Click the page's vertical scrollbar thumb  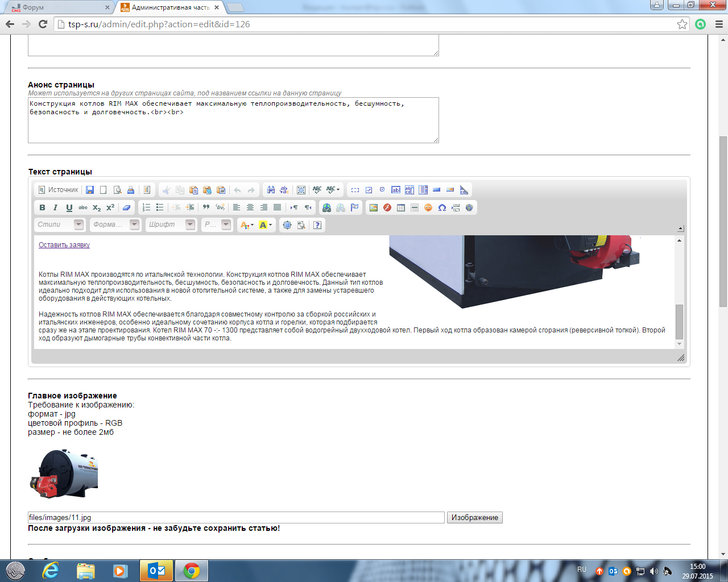[723, 222]
